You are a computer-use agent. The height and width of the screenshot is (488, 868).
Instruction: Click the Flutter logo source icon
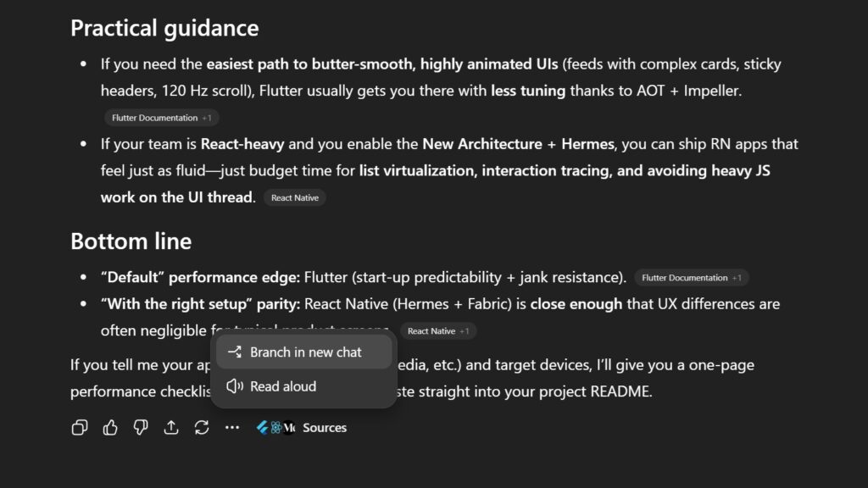tap(263, 428)
